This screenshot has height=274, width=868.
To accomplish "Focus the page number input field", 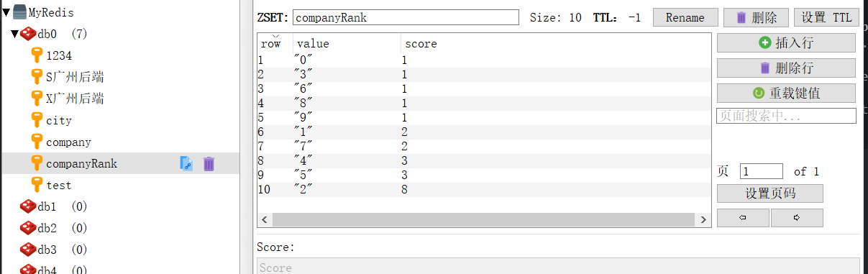I will tap(761, 171).
